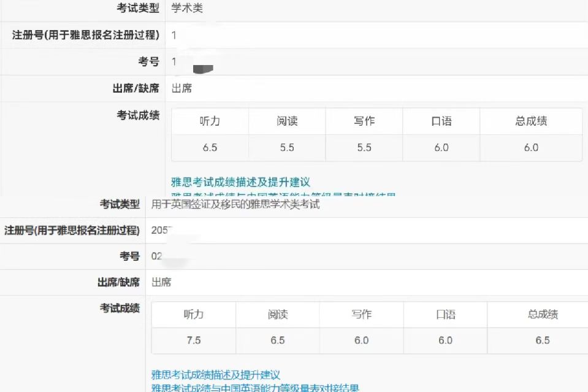The height and width of the screenshot is (392, 588).
Task: Click the 听力 header in the top table
Action: tap(210, 121)
